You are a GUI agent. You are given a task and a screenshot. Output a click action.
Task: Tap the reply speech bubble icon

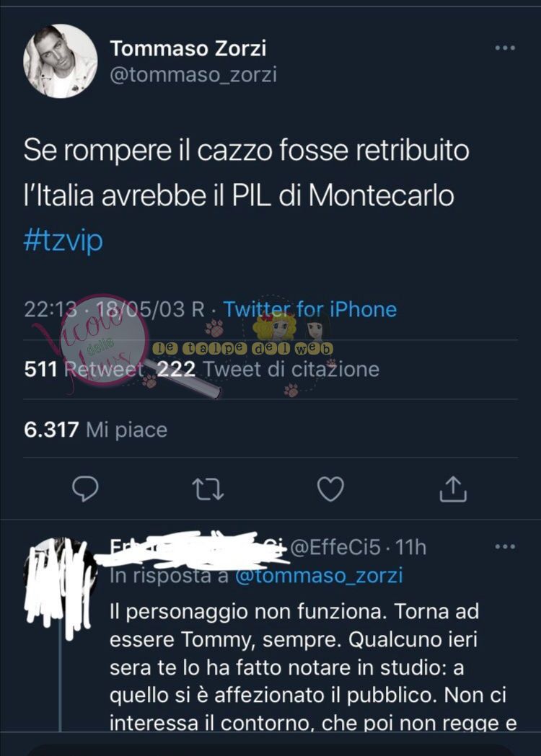(85, 489)
